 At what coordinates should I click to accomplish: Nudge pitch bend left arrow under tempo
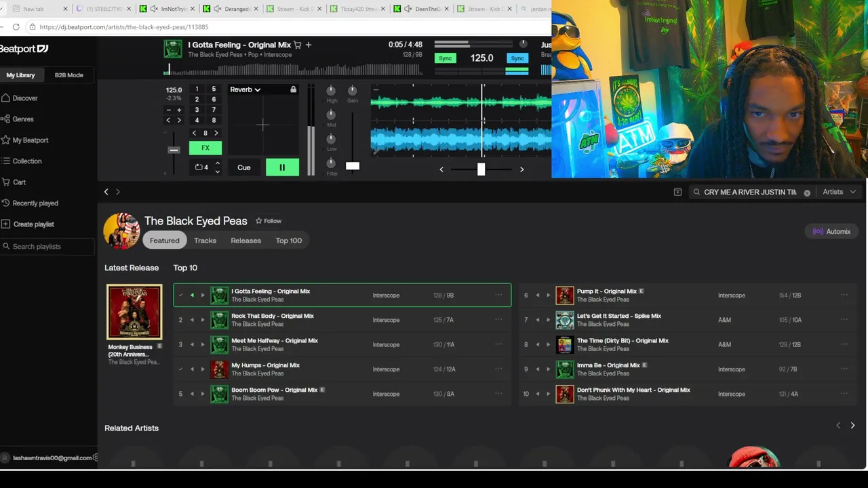click(x=169, y=120)
